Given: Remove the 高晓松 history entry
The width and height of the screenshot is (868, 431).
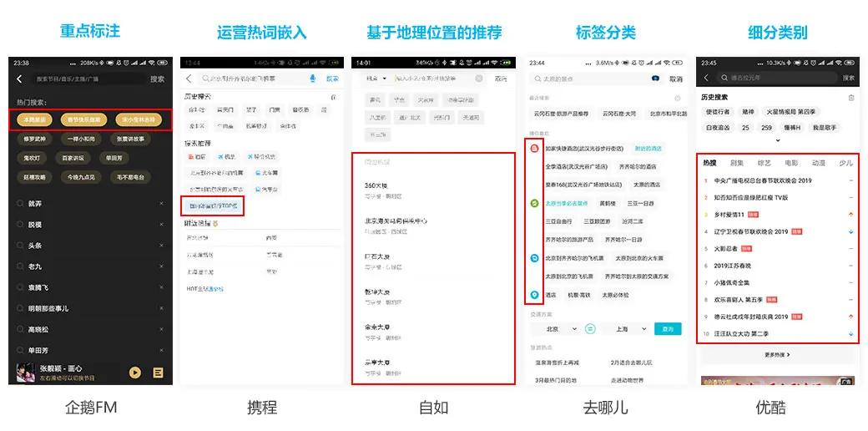Looking at the screenshot, I should coord(162,330).
